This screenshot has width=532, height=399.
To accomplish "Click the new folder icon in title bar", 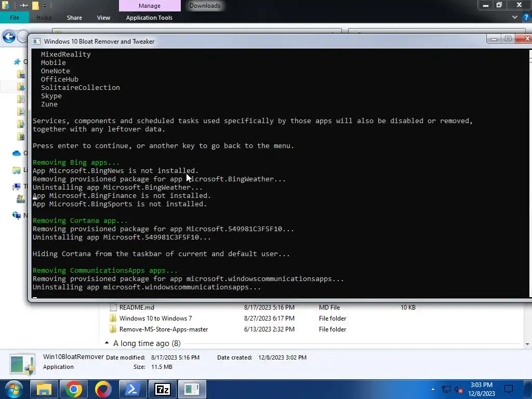I will tap(35, 5).
